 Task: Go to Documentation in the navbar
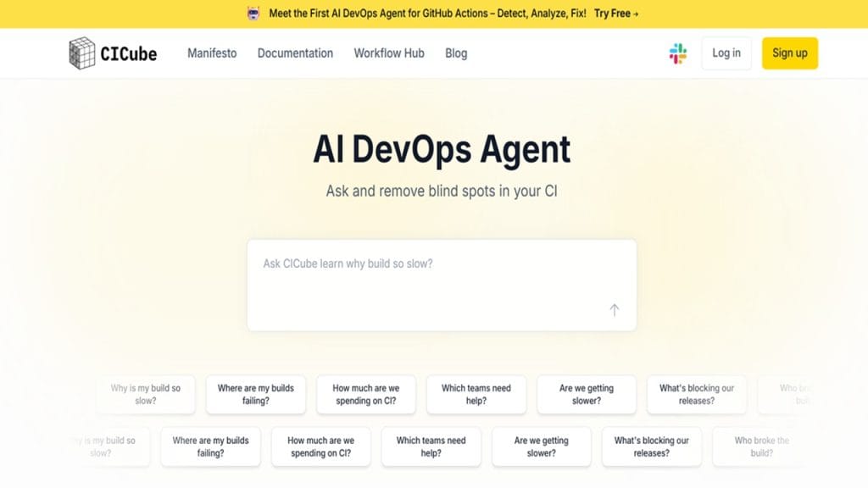point(295,53)
